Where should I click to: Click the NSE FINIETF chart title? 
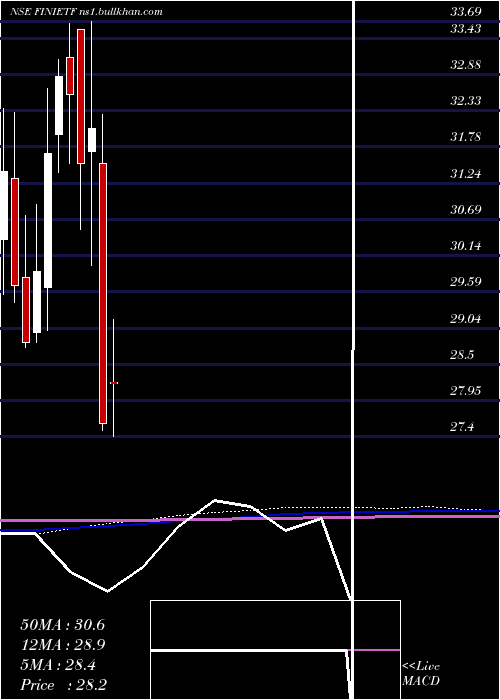[86, 12]
